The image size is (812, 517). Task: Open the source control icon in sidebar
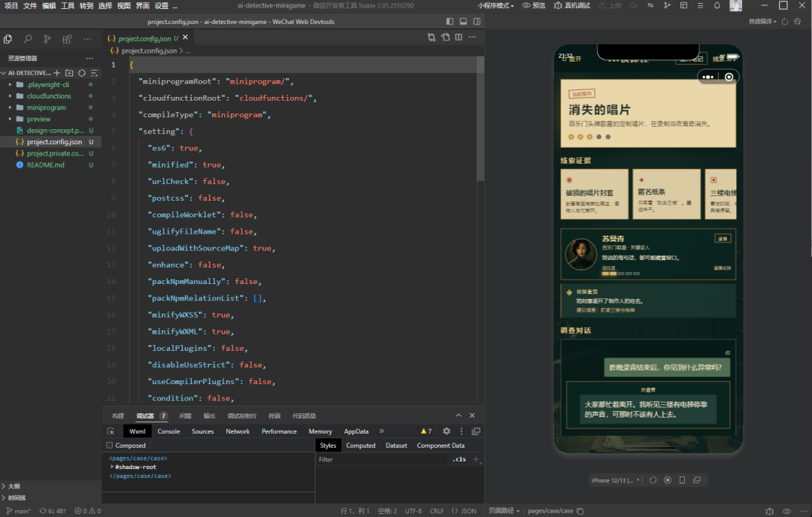tap(47, 39)
